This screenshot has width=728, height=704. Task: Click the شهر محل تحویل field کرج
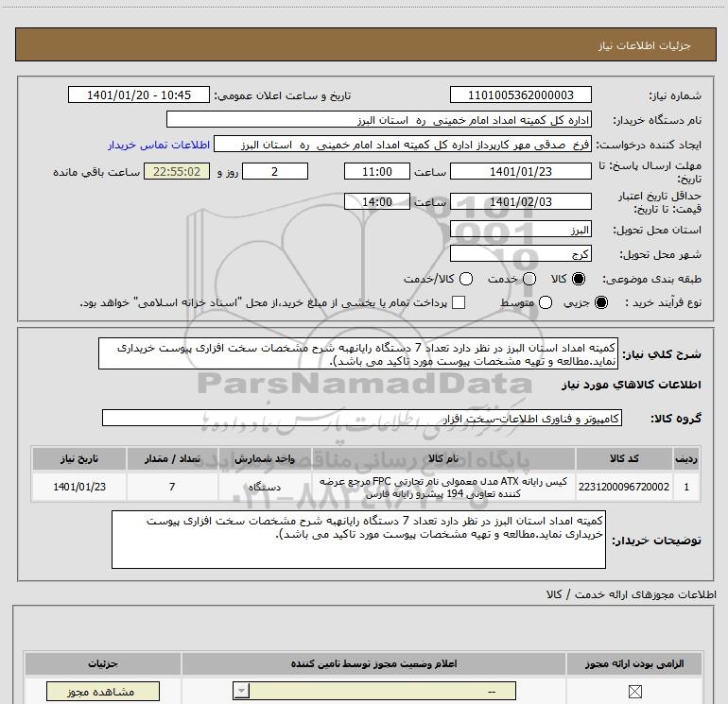point(520,253)
